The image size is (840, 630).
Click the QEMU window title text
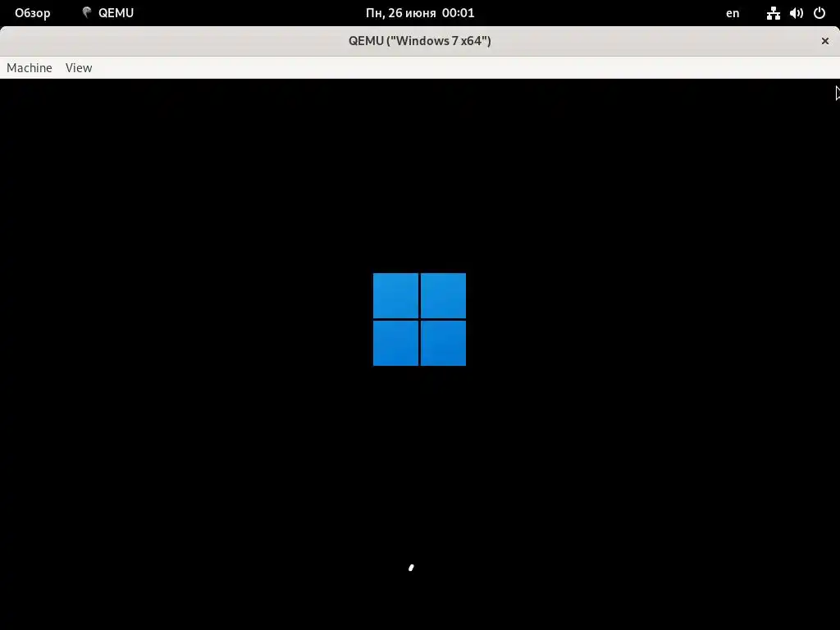420,41
